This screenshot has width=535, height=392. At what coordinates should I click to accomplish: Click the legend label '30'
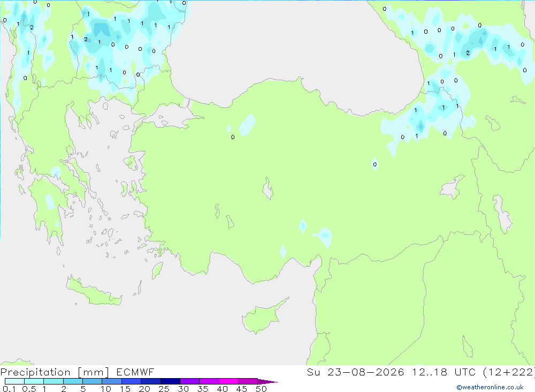184,389
